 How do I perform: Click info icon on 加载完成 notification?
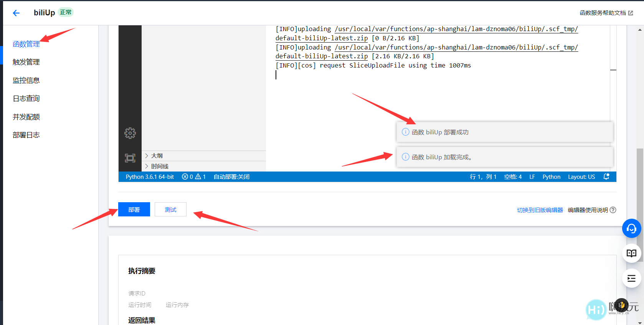click(x=405, y=157)
